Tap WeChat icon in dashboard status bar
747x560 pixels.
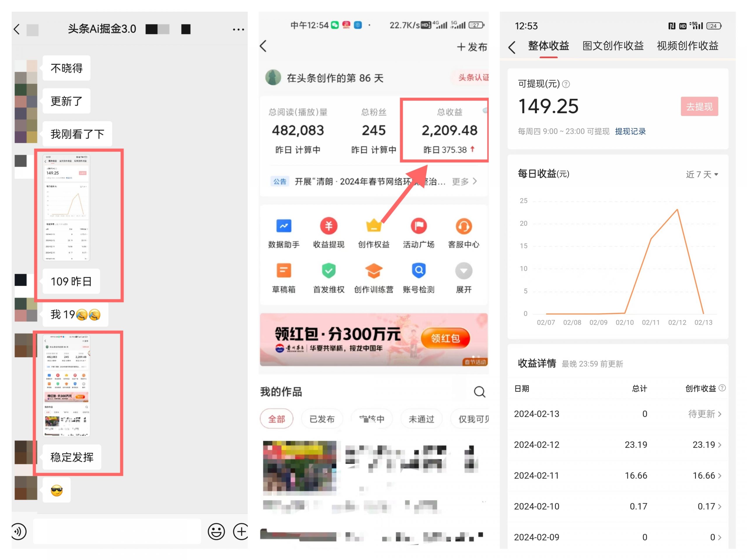(335, 25)
